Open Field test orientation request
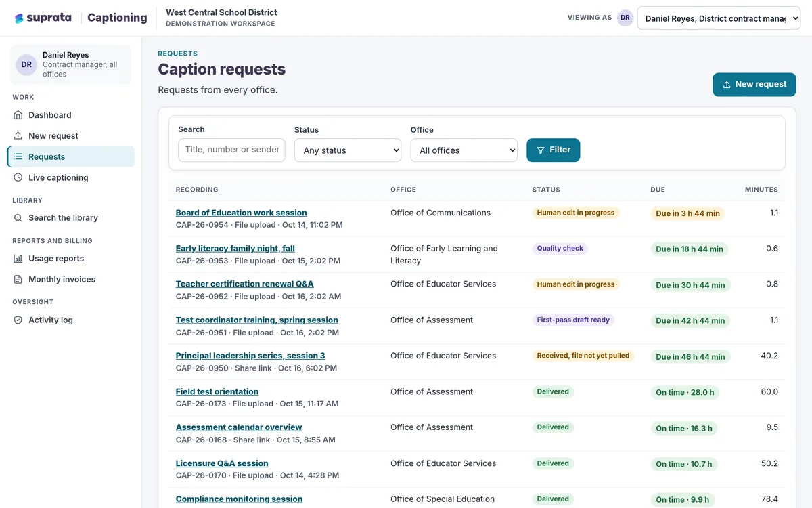Image resolution: width=812 pixels, height=508 pixels. (217, 391)
